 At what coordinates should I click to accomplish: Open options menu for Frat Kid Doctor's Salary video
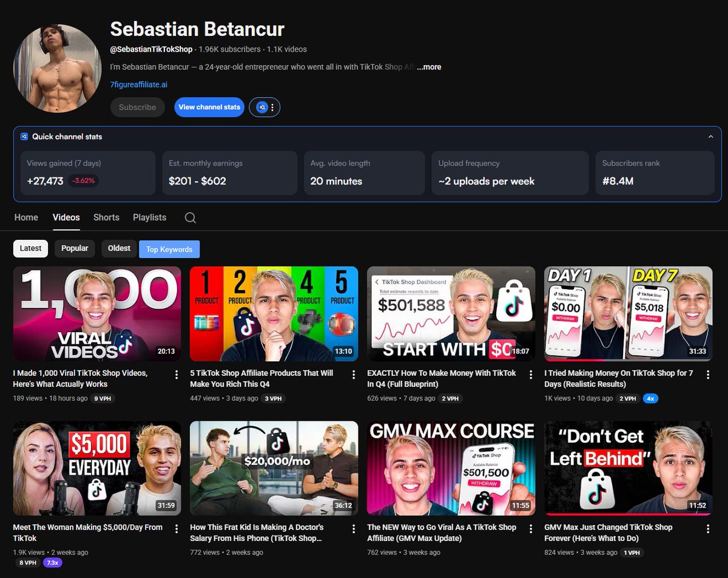(354, 529)
